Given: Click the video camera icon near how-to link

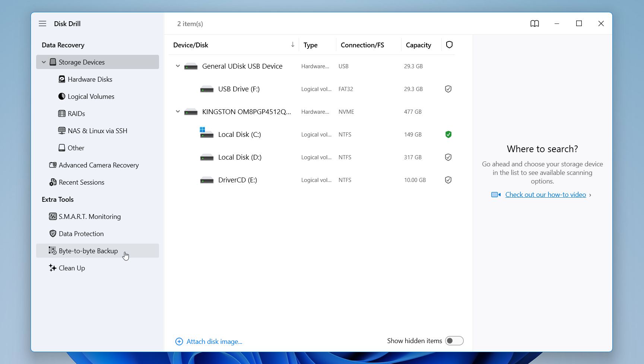Looking at the screenshot, I should [496, 195].
